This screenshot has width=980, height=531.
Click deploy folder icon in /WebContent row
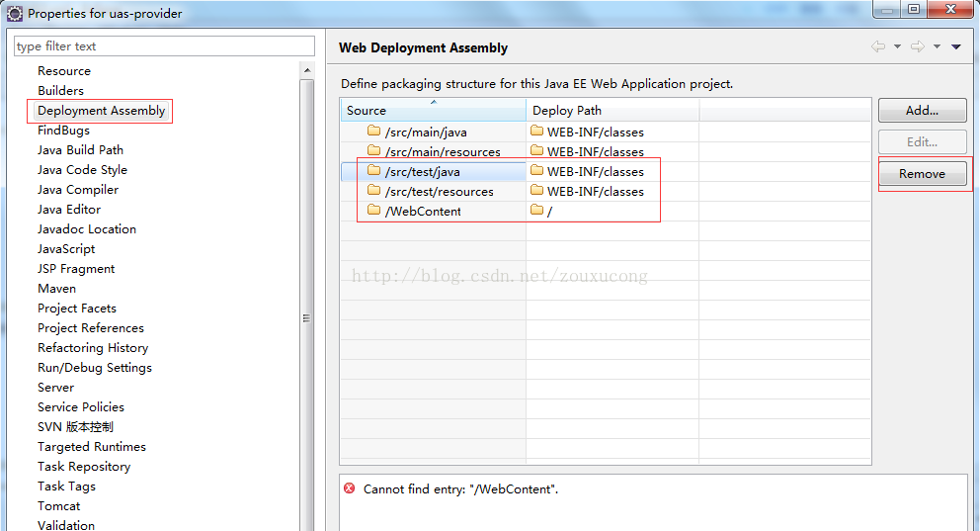pyautogui.click(x=536, y=211)
